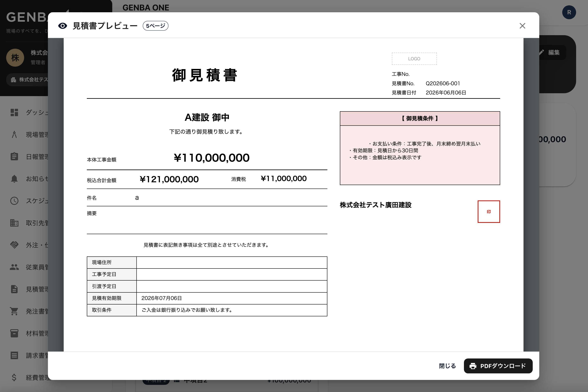This screenshot has height=392, width=588.
Task: Click the eye icon beside 見積書プレビュー
Action: tap(63, 26)
